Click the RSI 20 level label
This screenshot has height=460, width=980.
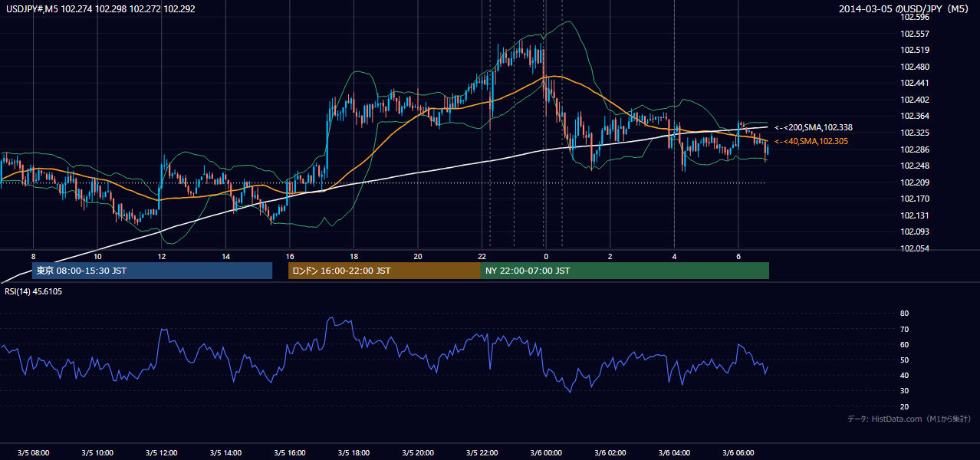click(904, 406)
